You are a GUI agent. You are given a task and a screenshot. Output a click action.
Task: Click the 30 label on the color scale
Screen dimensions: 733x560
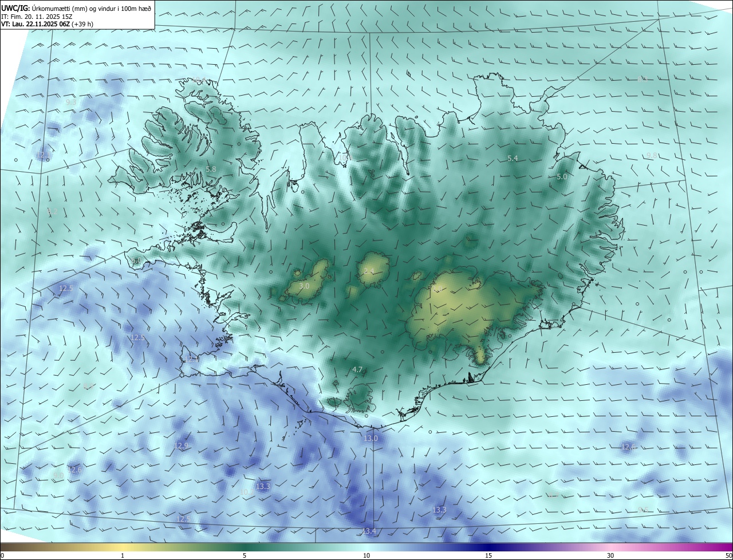pyautogui.click(x=610, y=555)
